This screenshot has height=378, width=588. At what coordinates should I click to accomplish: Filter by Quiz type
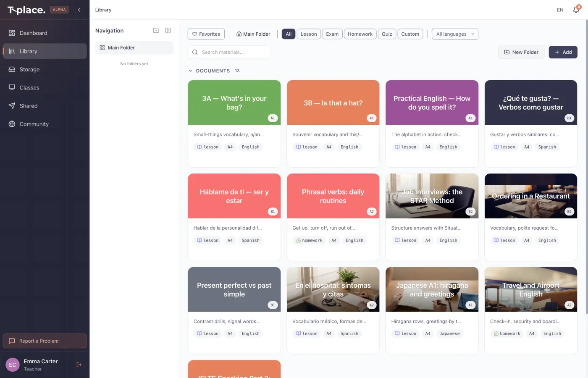[x=387, y=34]
